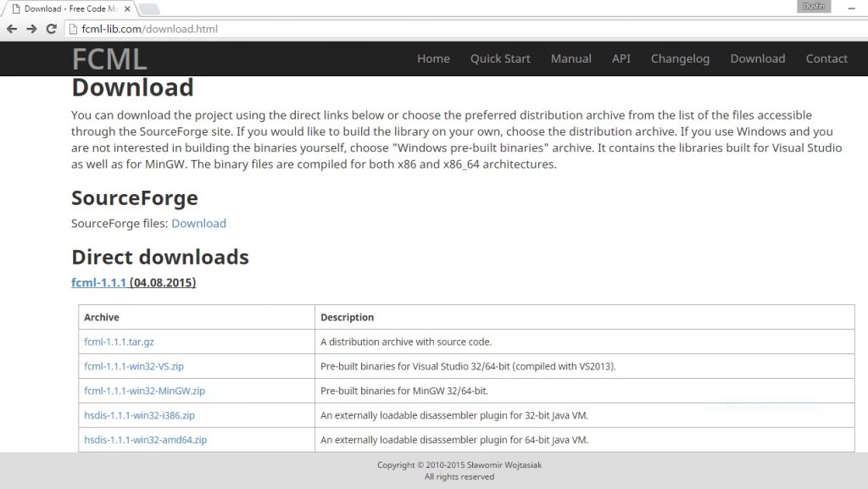Click the address bar showing fcml-lib.com/download.html
The image size is (868, 489).
tap(465, 29)
